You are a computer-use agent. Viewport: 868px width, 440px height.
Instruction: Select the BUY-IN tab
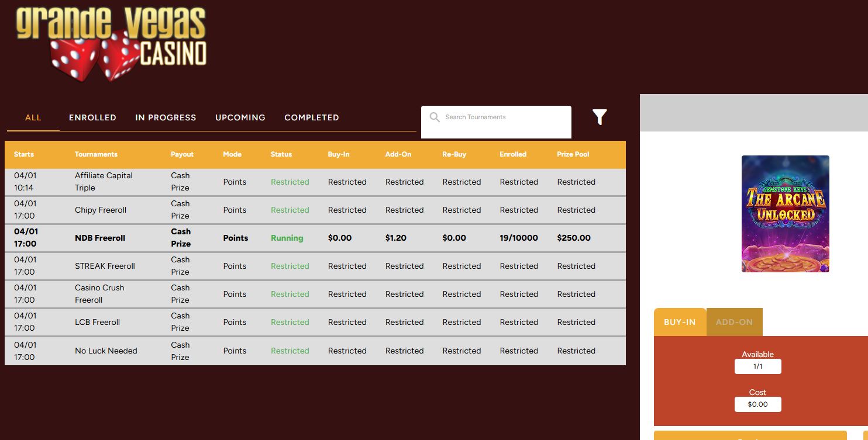(680, 322)
